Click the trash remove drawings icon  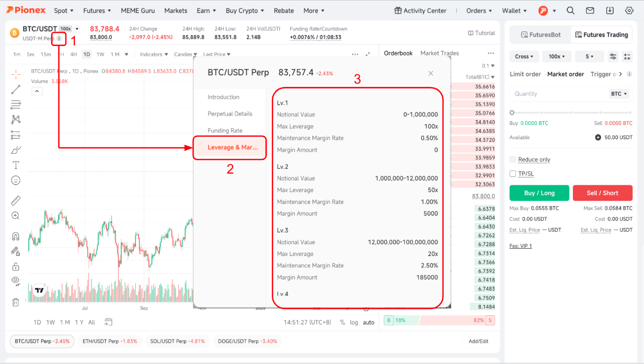pyautogui.click(x=16, y=302)
